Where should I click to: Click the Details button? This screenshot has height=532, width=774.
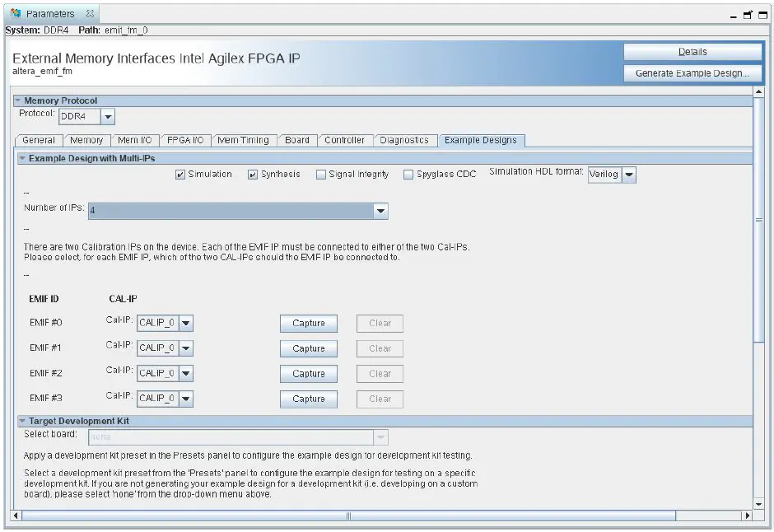click(x=692, y=51)
